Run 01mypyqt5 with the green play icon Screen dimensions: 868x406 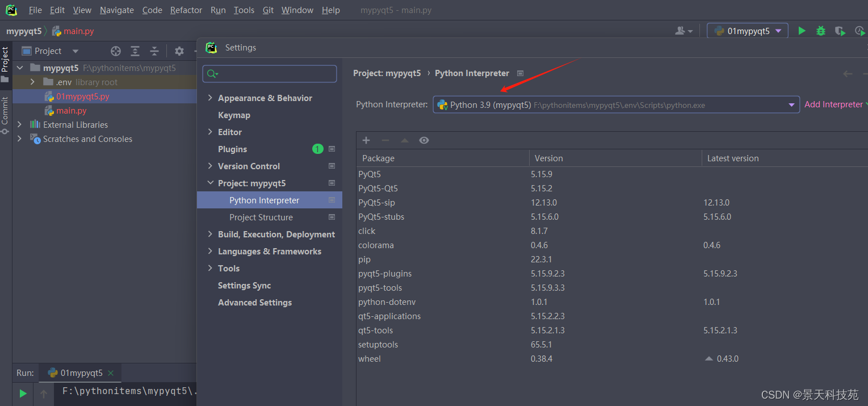coord(802,31)
